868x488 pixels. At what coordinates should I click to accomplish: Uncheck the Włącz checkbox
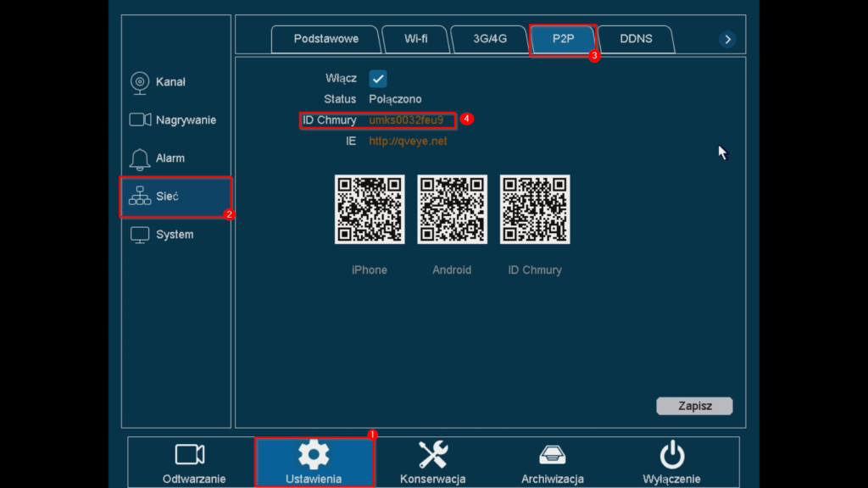tap(377, 78)
